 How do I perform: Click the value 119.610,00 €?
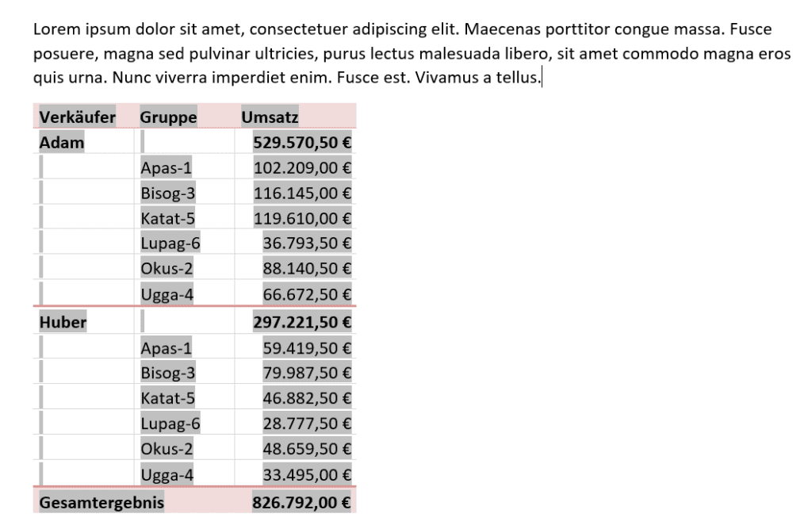click(302, 219)
